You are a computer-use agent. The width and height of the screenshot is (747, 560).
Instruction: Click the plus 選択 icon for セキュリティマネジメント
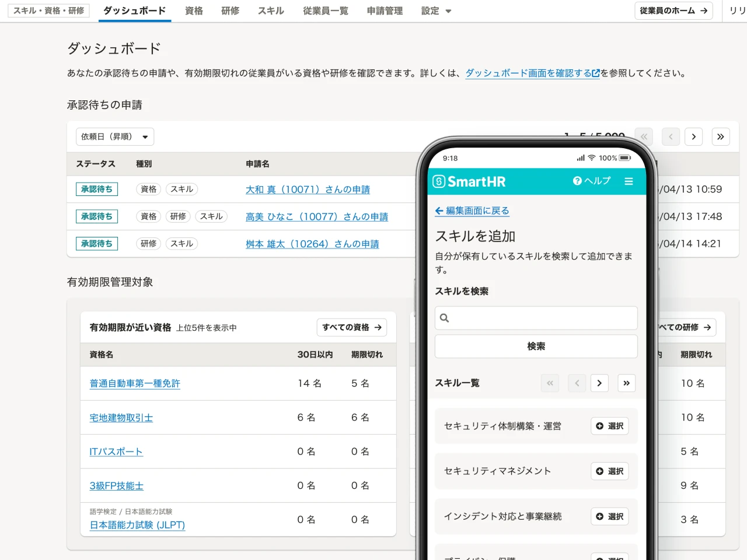(601, 471)
